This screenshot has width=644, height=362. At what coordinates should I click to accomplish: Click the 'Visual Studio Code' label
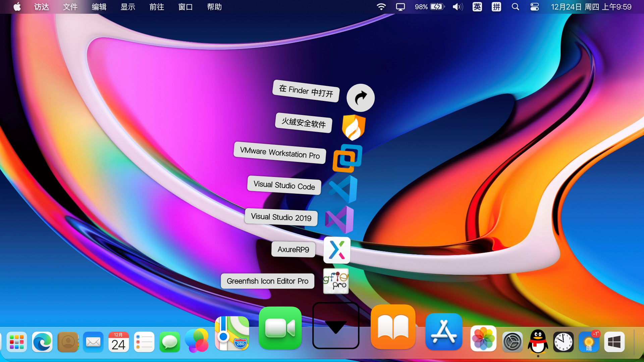[284, 185]
